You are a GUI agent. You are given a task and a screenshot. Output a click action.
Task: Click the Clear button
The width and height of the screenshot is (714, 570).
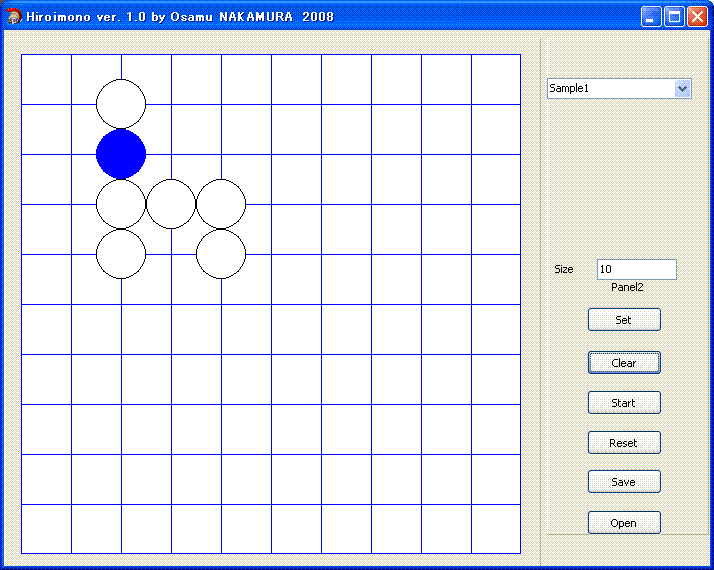pyautogui.click(x=624, y=363)
